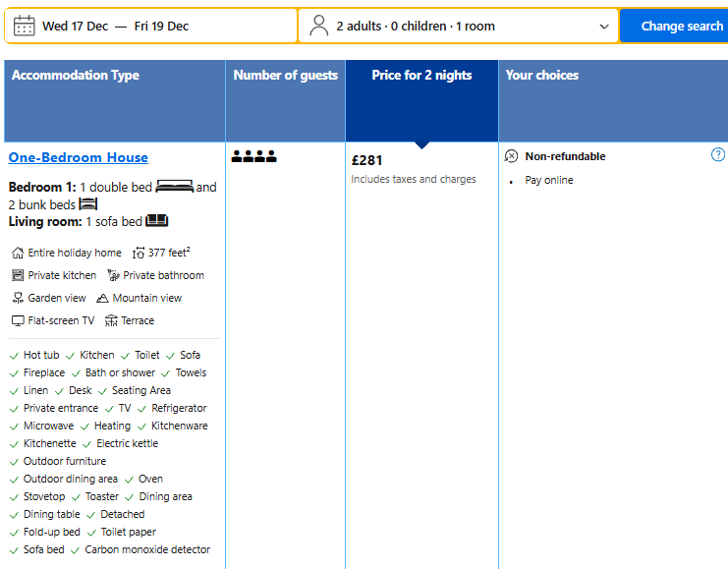Select the 'Accommodation Type' column header

76,76
